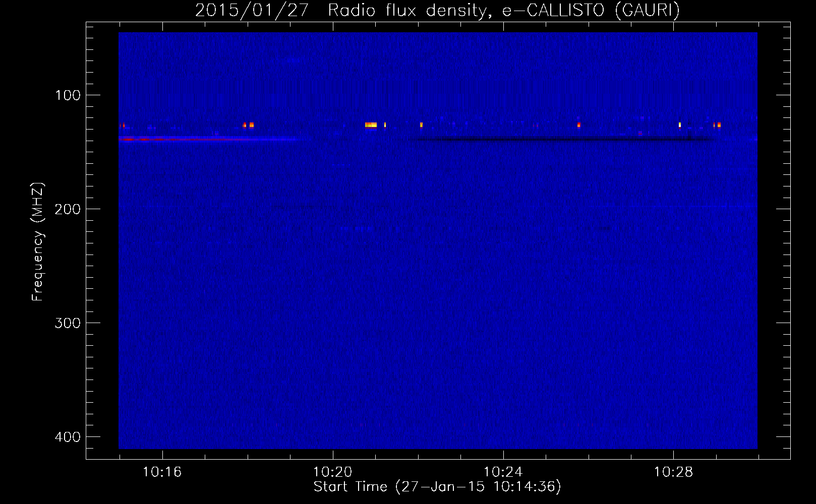Click the plot title '2015/01/27 Radio flux density, e-CALLISTO (GAURI)'
This screenshot has width=816, height=504.
pos(437,10)
